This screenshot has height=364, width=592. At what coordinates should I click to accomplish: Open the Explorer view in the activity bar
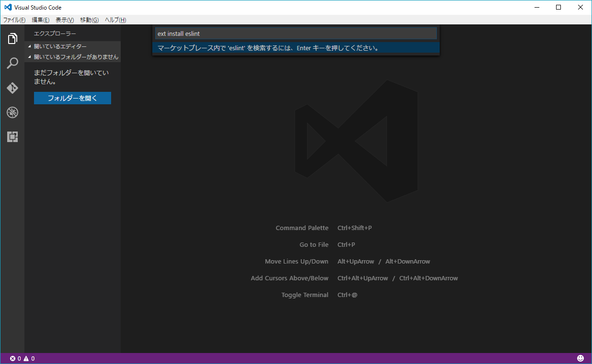coord(12,38)
